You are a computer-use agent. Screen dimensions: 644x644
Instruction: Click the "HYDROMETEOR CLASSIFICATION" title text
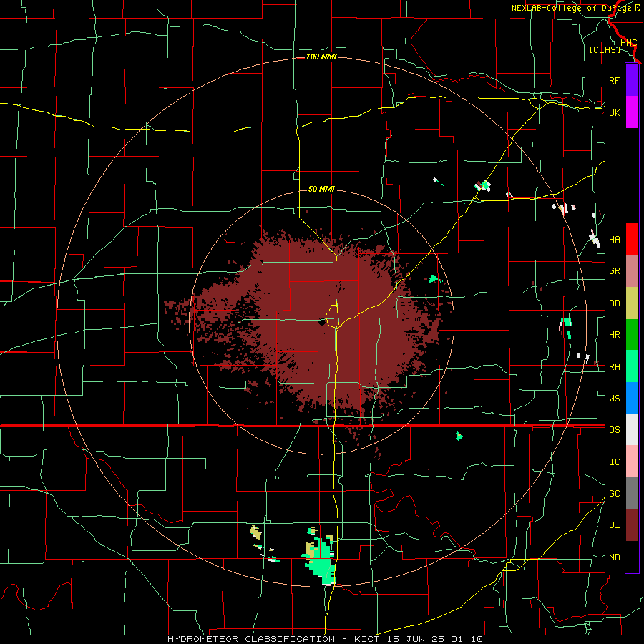[x=251, y=639]
